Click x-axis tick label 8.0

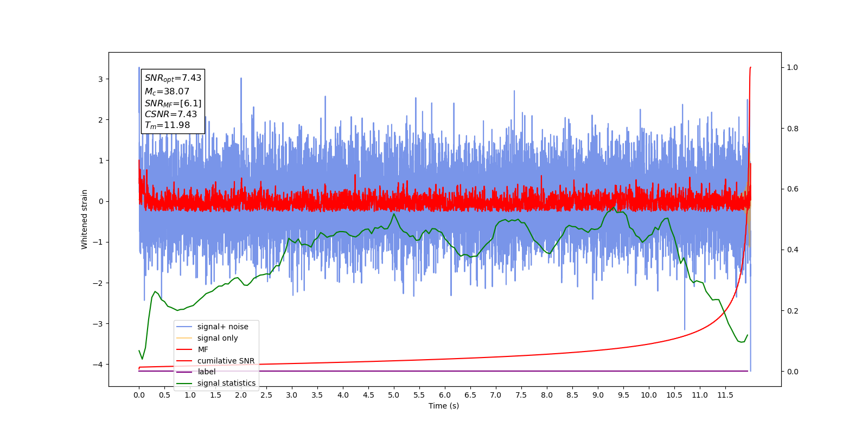pyautogui.click(x=547, y=395)
